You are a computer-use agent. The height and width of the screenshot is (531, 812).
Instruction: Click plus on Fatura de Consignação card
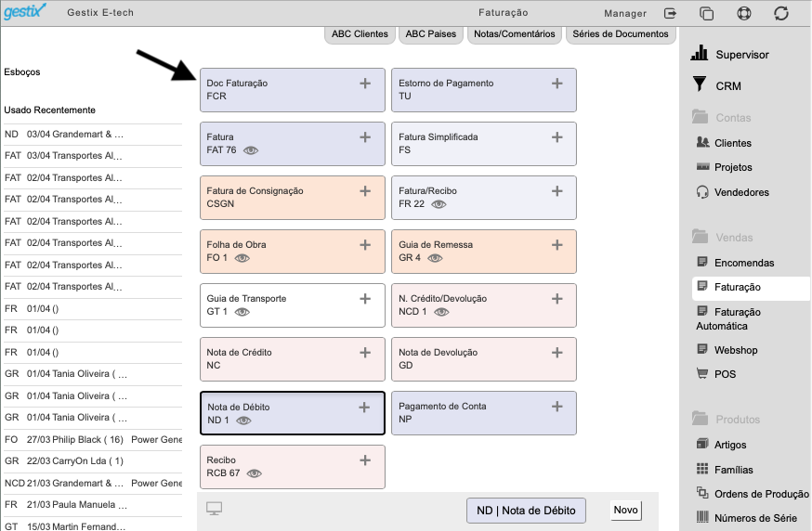point(365,191)
